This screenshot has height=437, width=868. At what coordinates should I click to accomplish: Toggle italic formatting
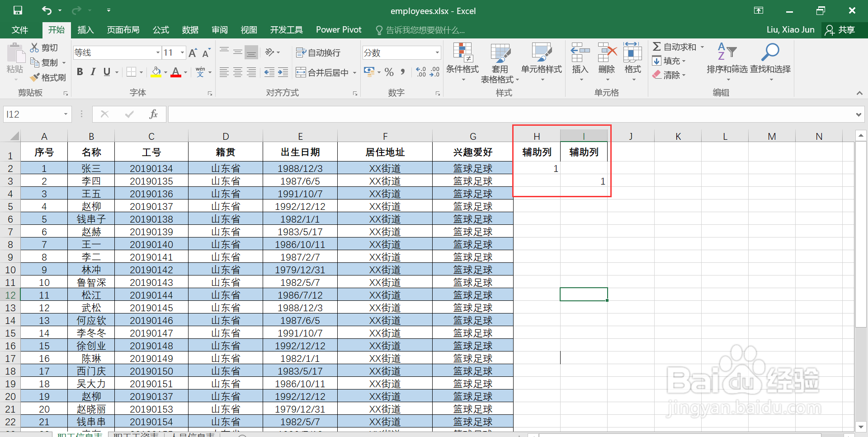pyautogui.click(x=93, y=71)
